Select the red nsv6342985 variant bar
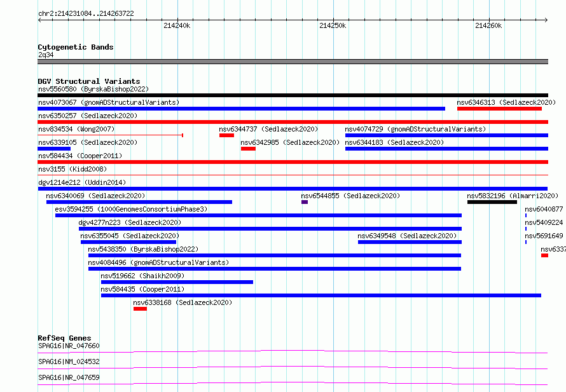This screenshot has width=566, height=392. 248,149
